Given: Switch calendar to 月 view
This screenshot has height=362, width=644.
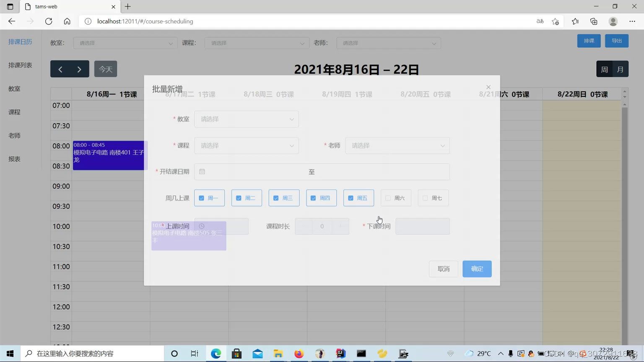Looking at the screenshot, I should pos(620,69).
